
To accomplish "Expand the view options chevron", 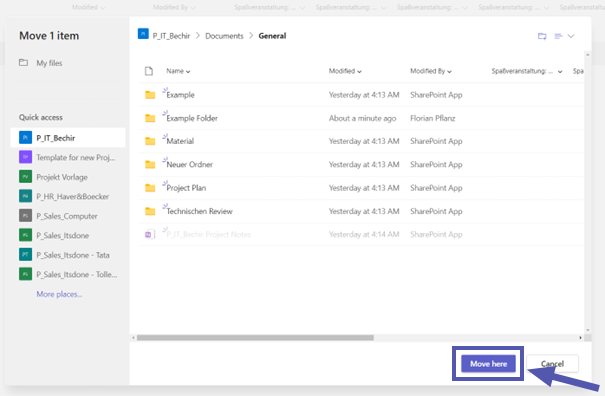I will pos(571,36).
